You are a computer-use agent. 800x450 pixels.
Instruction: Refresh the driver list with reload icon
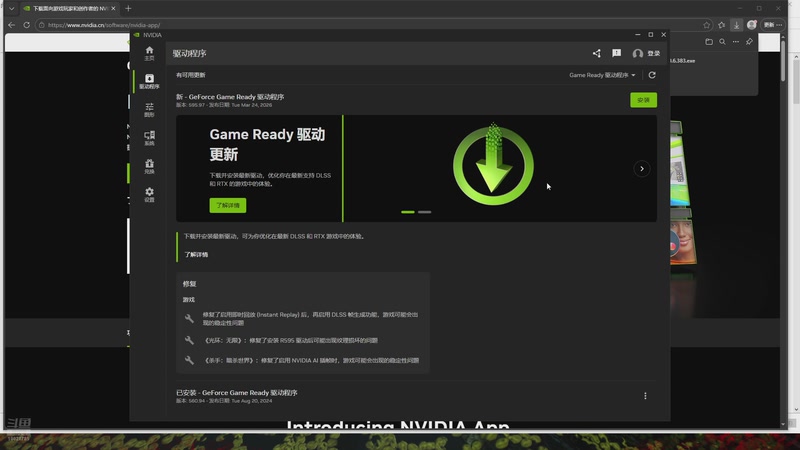pos(652,75)
